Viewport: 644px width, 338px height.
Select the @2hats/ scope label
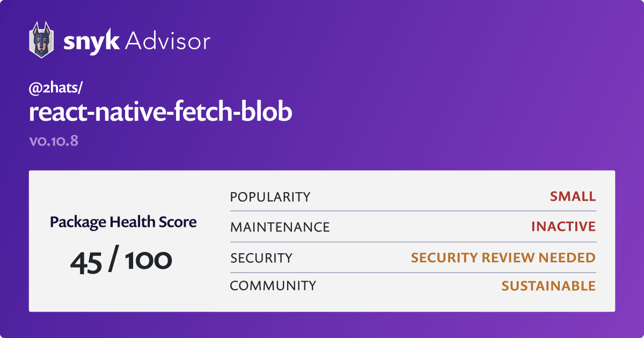tap(54, 89)
